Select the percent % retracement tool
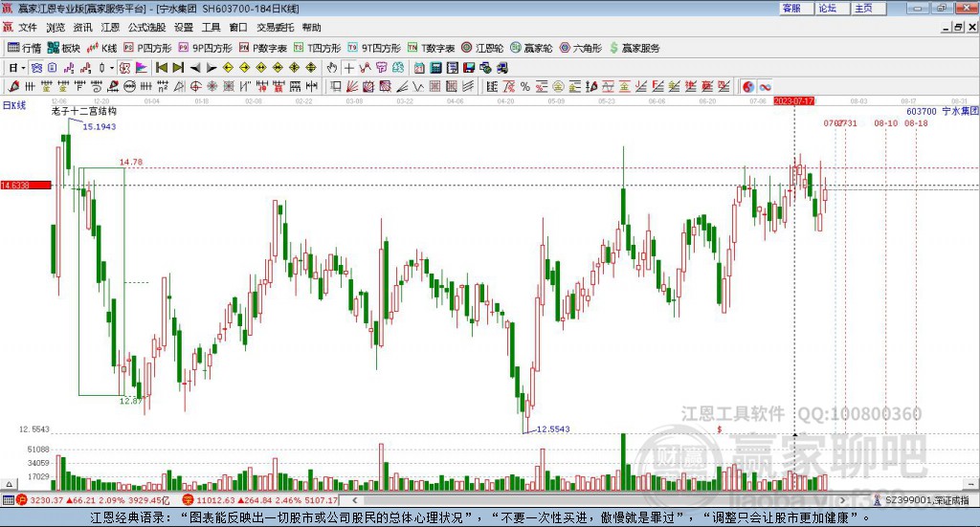The width and height of the screenshot is (980, 527). coord(525,87)
